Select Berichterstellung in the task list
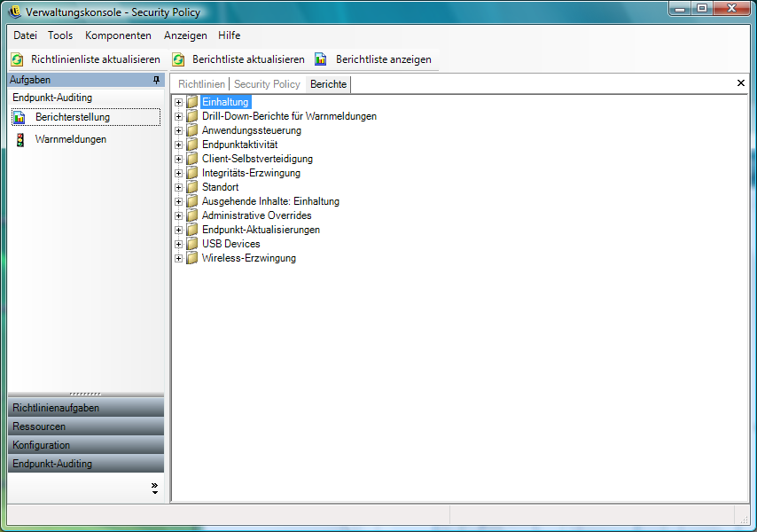 86,117
